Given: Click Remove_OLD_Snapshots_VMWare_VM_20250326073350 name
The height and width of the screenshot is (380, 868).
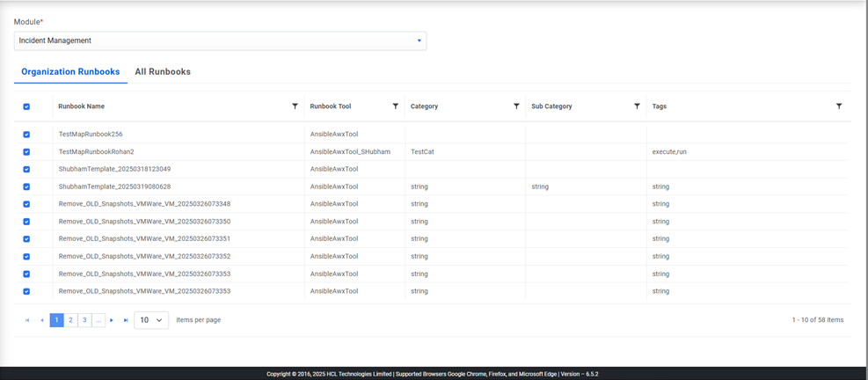Looking at the screenshot, I should pyautogui.click(x=144, y=222).
